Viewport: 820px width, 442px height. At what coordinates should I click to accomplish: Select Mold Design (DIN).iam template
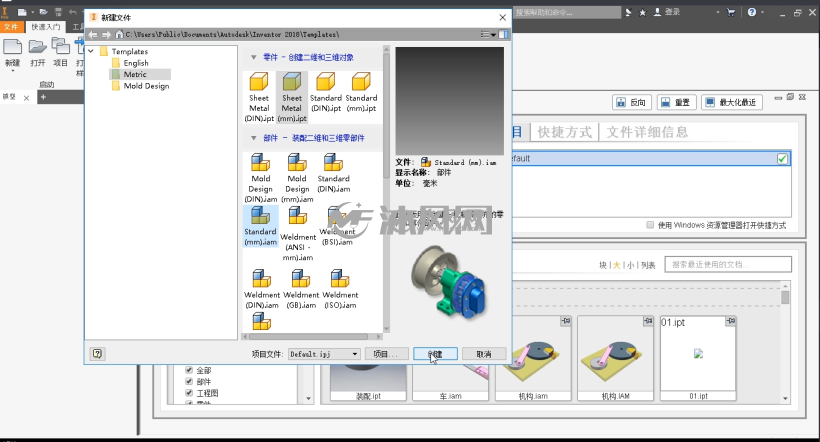[x=260, y=178]
